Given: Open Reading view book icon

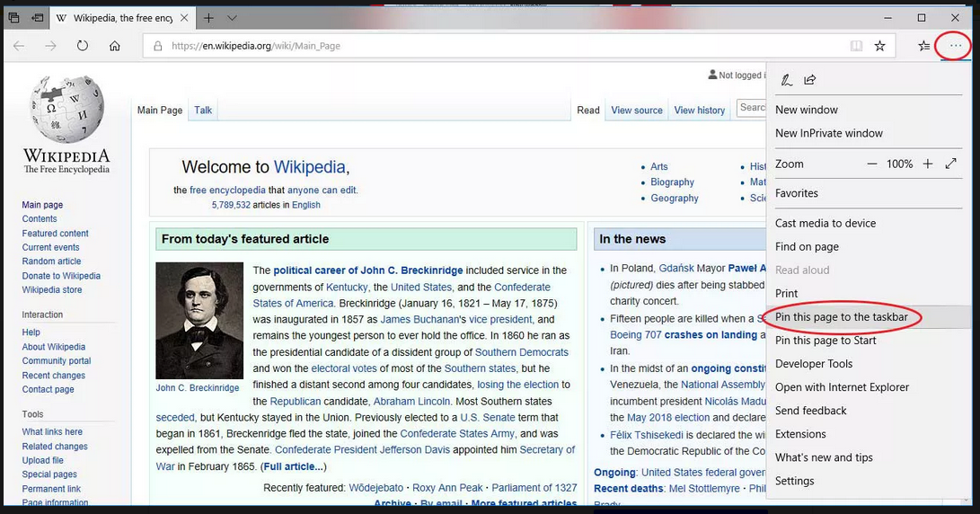Looking at the screenshot, I should click(856, 46).
